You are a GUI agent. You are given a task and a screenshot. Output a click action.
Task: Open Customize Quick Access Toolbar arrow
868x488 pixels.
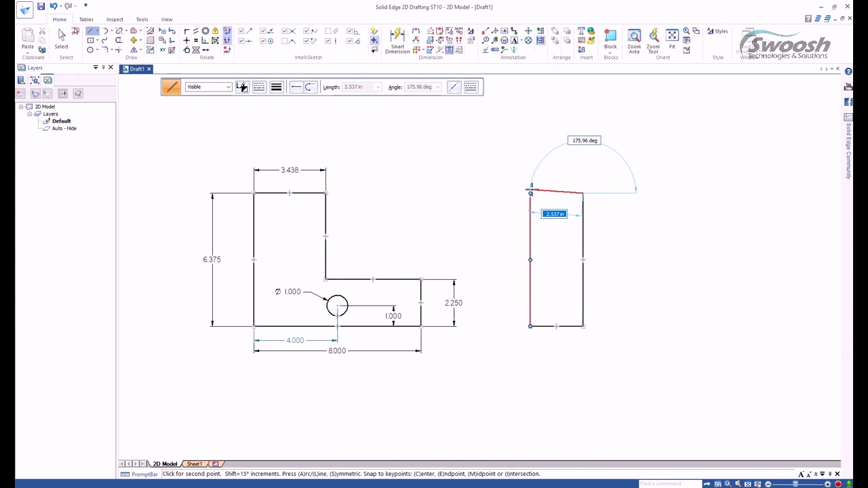coord(85,6)
